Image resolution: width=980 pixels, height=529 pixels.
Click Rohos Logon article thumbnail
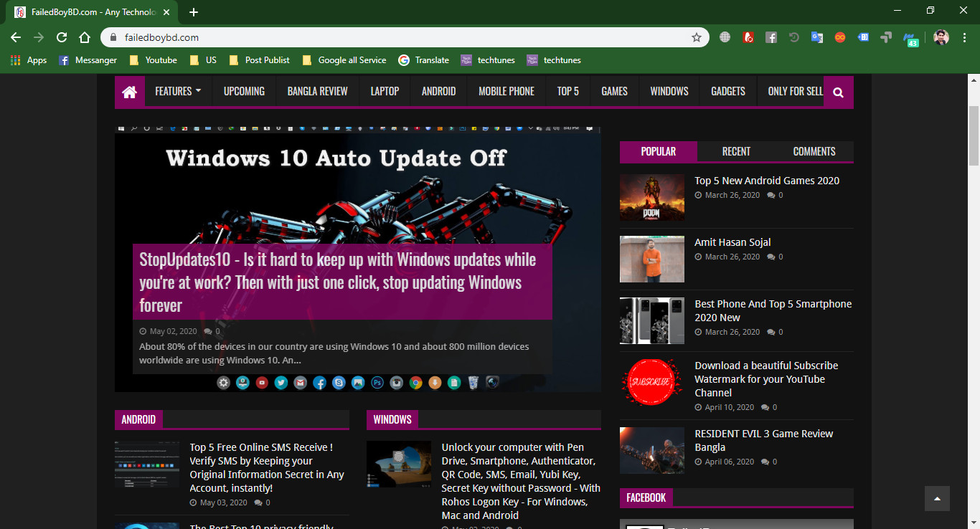[x=399, y=464]
